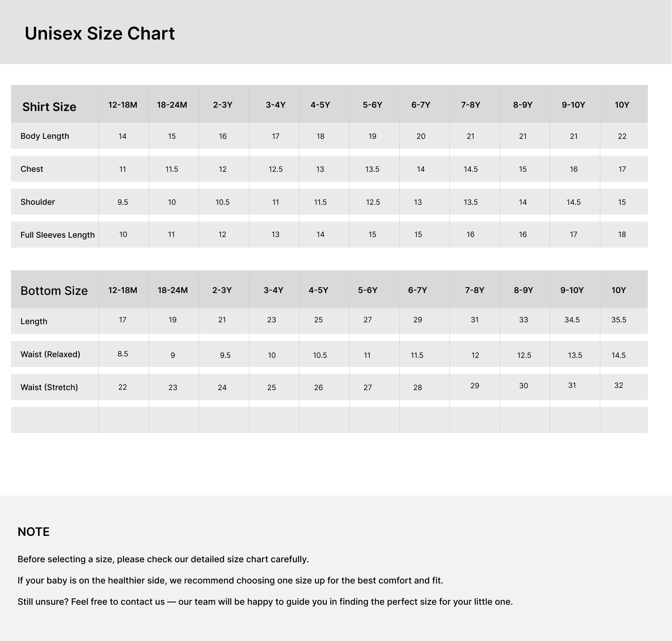Click the 9-10Y header in Bottom Size table
This screenshot has height=641, width=672.
tap(572, 290)
